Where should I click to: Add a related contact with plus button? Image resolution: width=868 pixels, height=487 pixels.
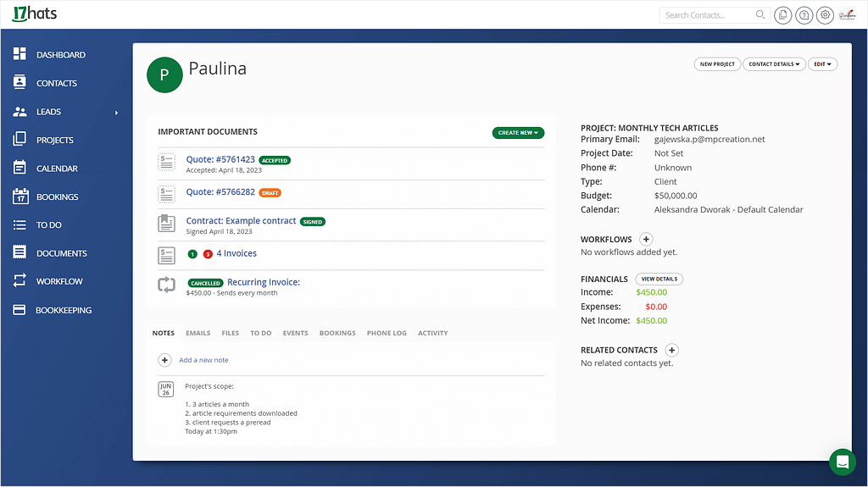pos(671,350)
